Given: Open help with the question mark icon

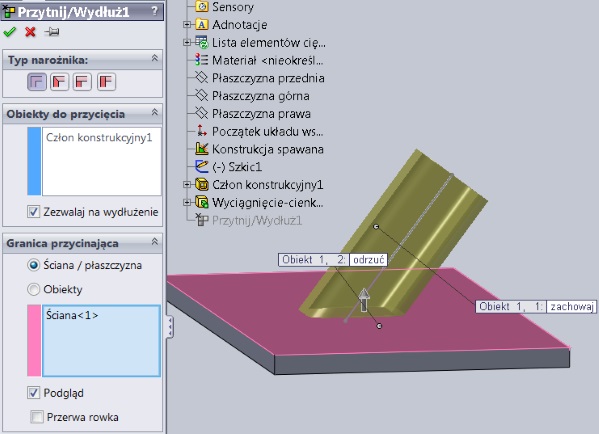Looking at the screenshot, I should pos(154,11).
